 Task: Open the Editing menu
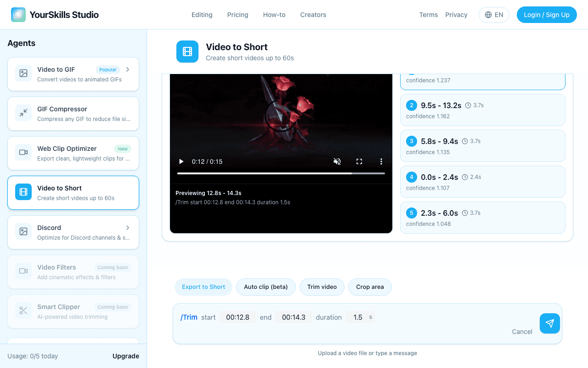pyautogui.click(x=202, y=15)
